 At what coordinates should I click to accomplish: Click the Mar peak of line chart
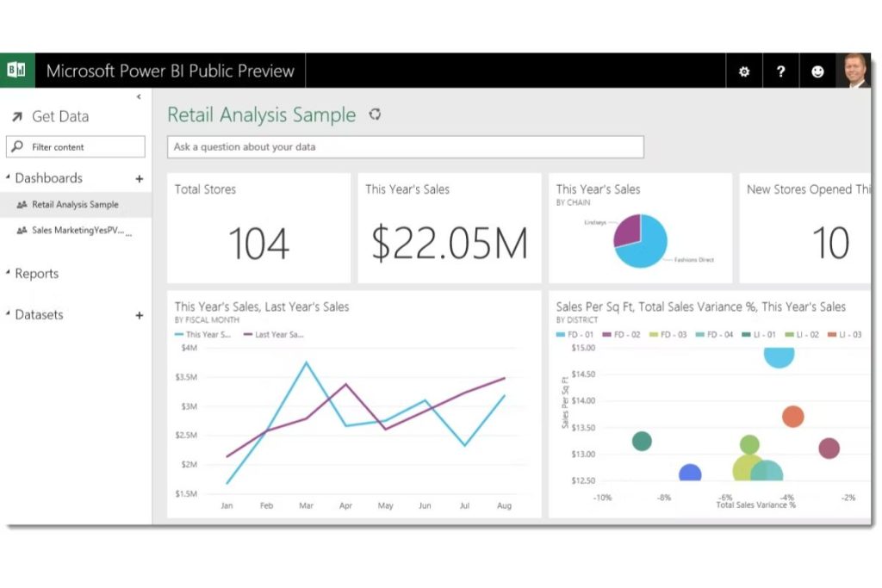click(x=306, y=362)
